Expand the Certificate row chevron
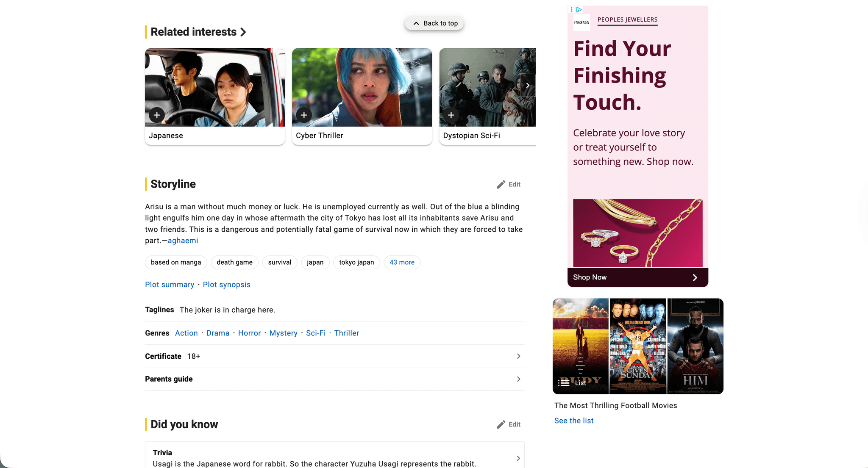The width and height of the screenshot is (868, 468). point(518,356)
